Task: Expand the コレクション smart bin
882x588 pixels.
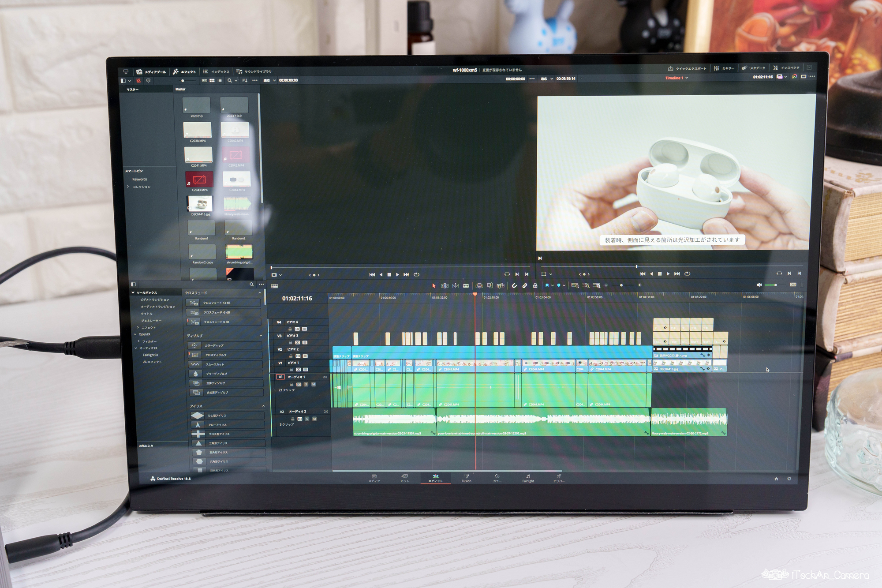Action: click(128, 187)
